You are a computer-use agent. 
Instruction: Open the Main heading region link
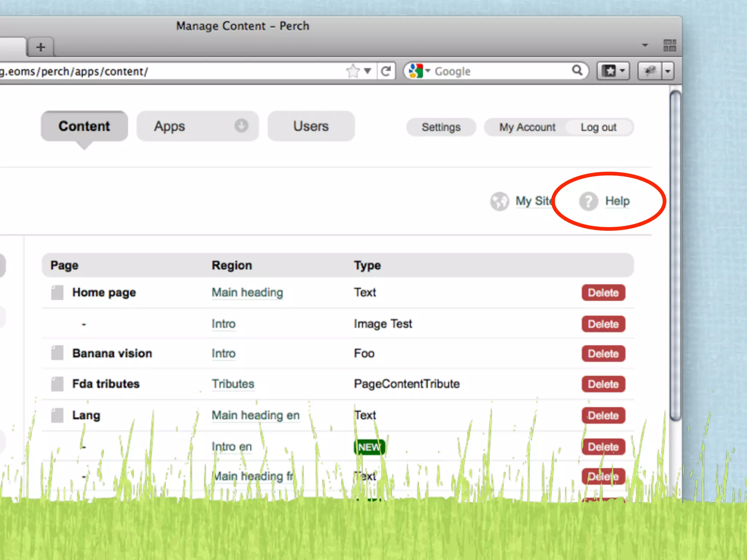pyautogui.click(x=247, y=292)
